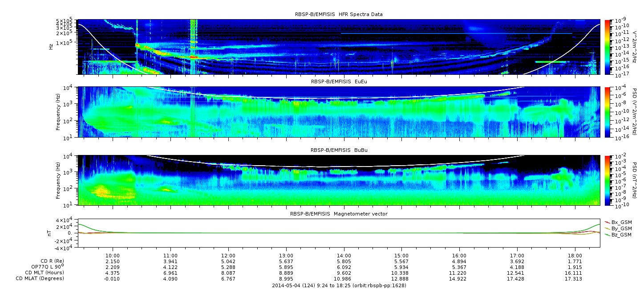This screenshot has width=644, height=293.
Task: Click the HFR spectra V^2/m^2/Hz colorbar
Action: (608, 47)
